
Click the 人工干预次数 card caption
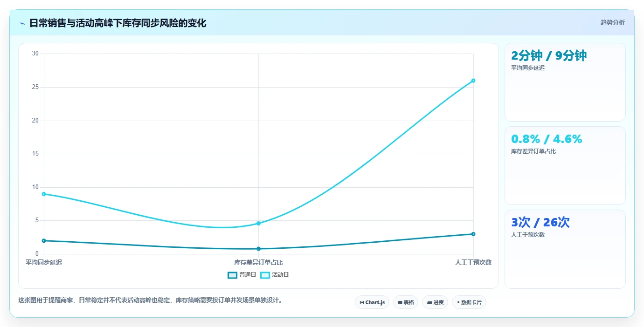tap(528, 235)
